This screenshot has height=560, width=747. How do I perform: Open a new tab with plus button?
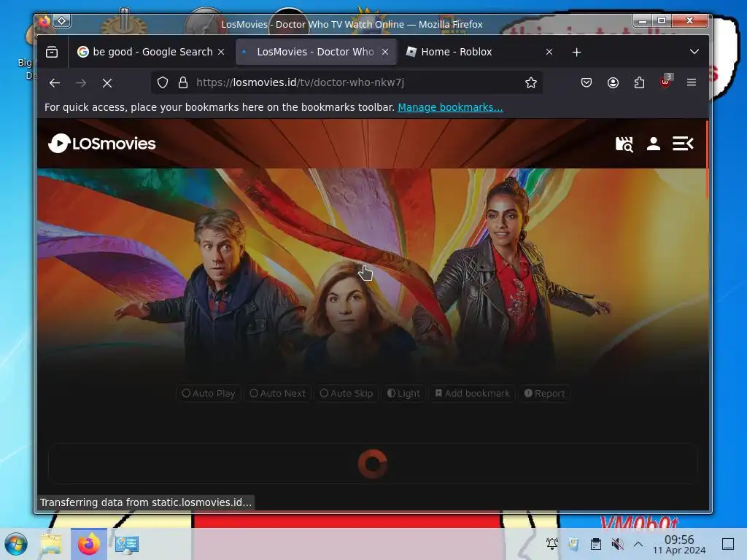click(x=576, y=52)
